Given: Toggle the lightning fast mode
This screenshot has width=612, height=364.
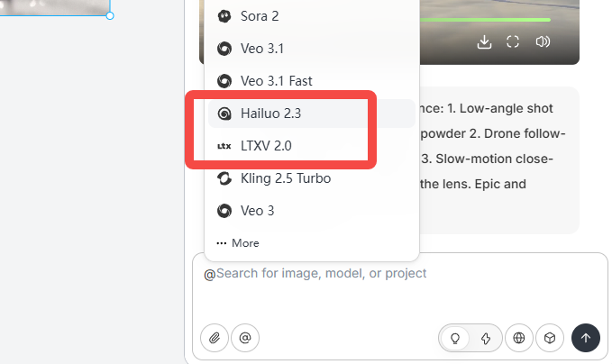Looking at the screenshot, I should pos(486,338).
